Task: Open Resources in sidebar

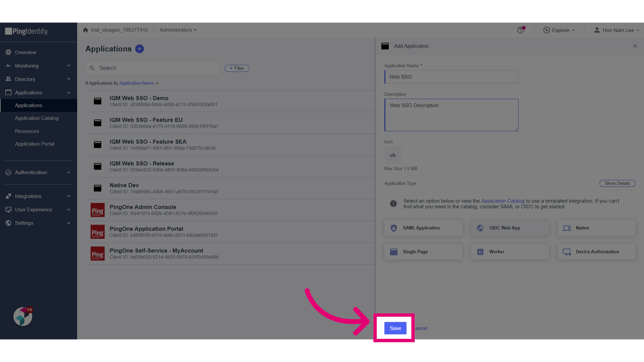Action: (x=27, y=131)
